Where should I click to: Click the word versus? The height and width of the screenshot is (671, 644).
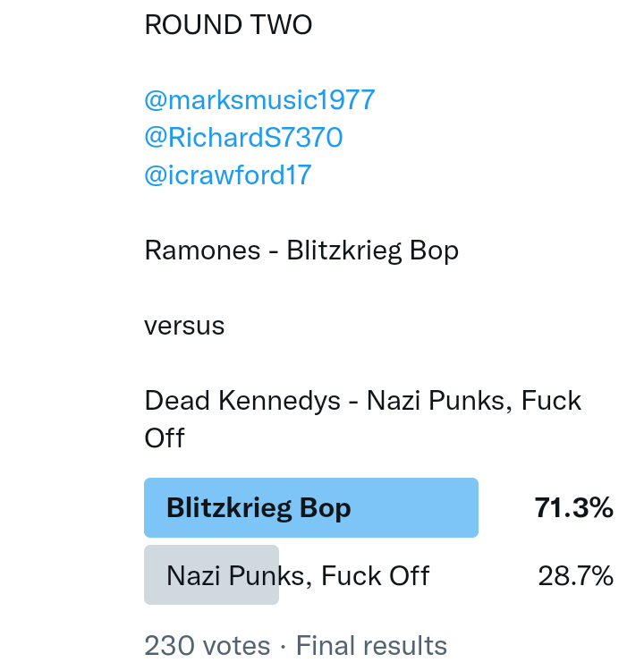[x=184, y=326]
